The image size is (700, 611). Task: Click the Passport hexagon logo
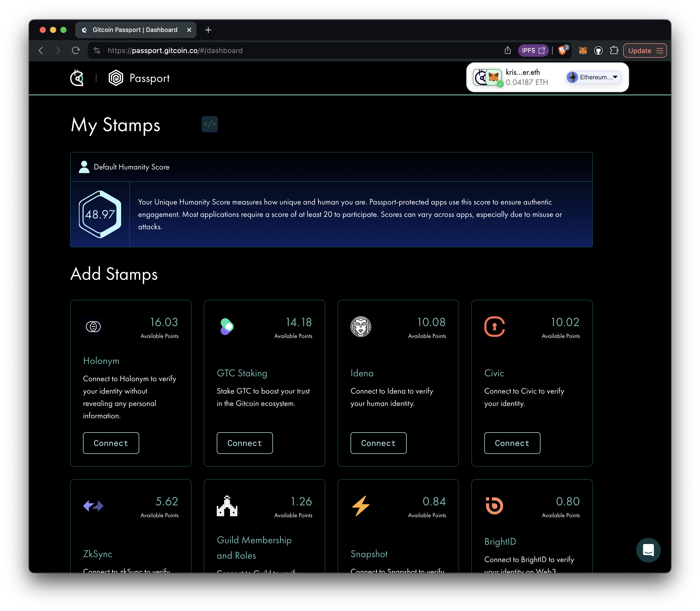[x=116, y=78]
